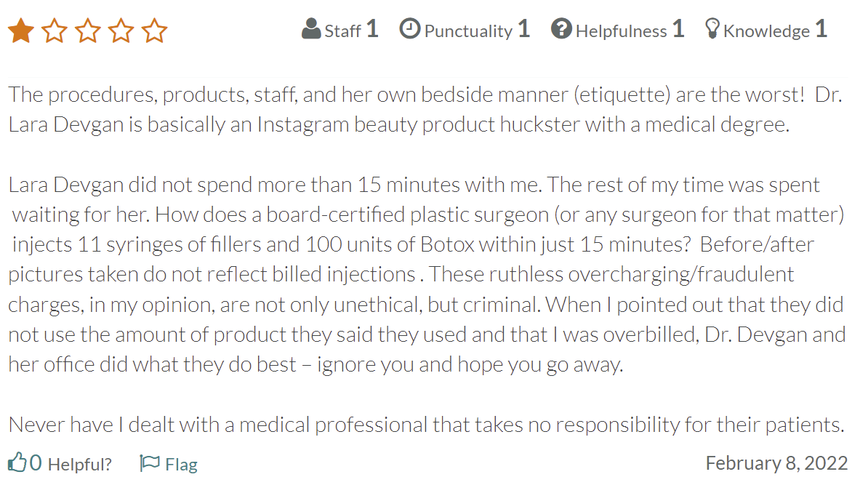Click the Staff rating label
This screenshot has width=868, height=501.
click(x=342, y=31)
